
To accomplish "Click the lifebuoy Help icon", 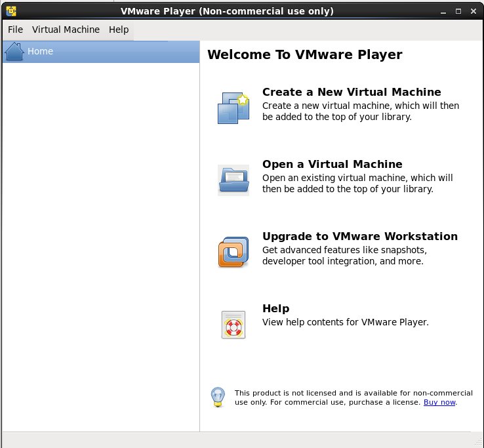I will pyautogui.click(x=233, y=325).
